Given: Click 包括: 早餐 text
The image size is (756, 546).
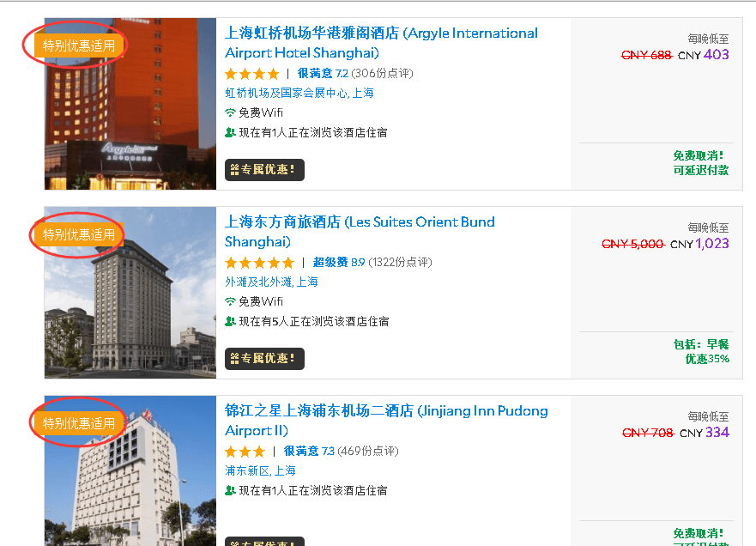Looking at the screenshot, I should [701, 345].
